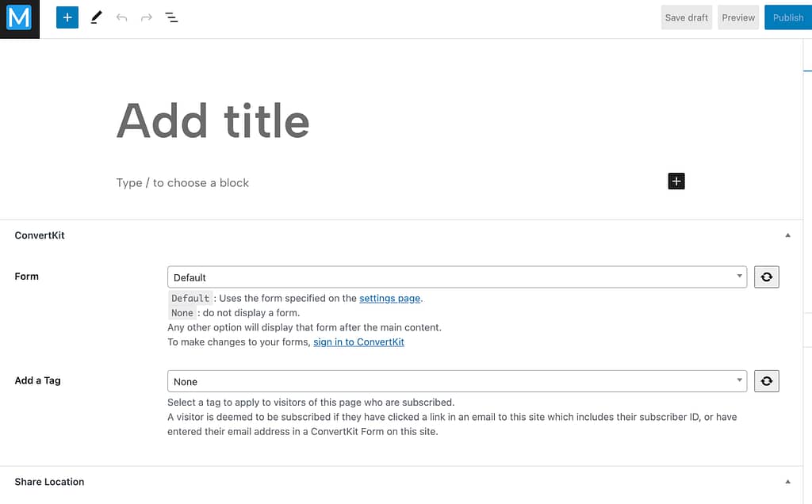Viewport: 812px width, 504px height.
Task: Click the Add title field
Action: point(213,121)
